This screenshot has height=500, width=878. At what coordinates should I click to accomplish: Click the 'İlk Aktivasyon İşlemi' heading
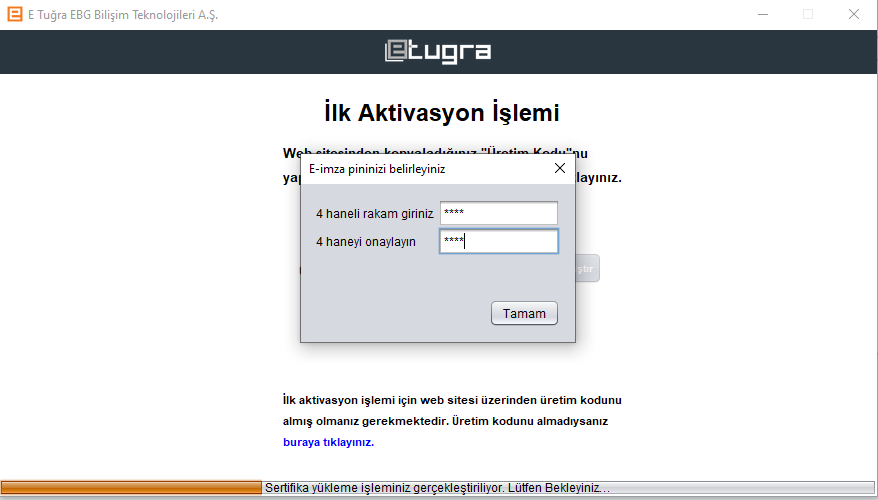click(442, 112)
